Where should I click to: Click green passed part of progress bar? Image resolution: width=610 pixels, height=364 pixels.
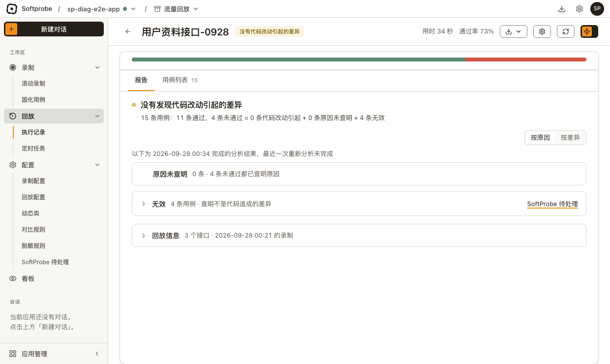click(299, 60)
